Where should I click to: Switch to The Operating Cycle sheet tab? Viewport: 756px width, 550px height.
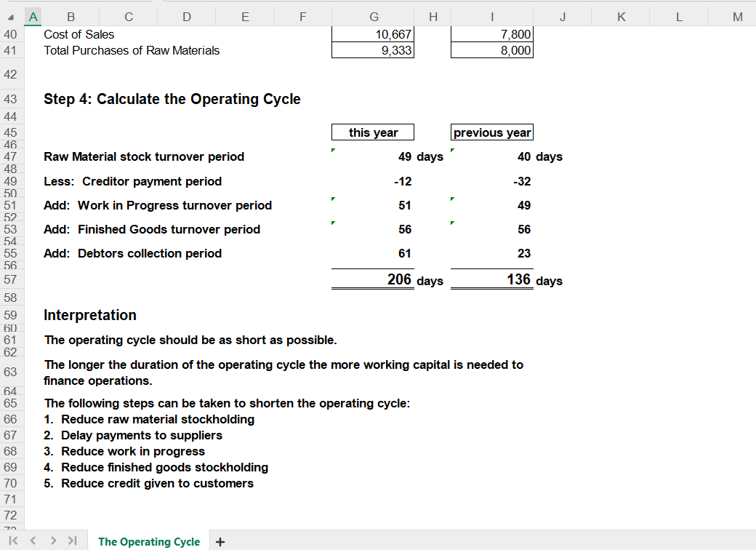click(148, 541)
